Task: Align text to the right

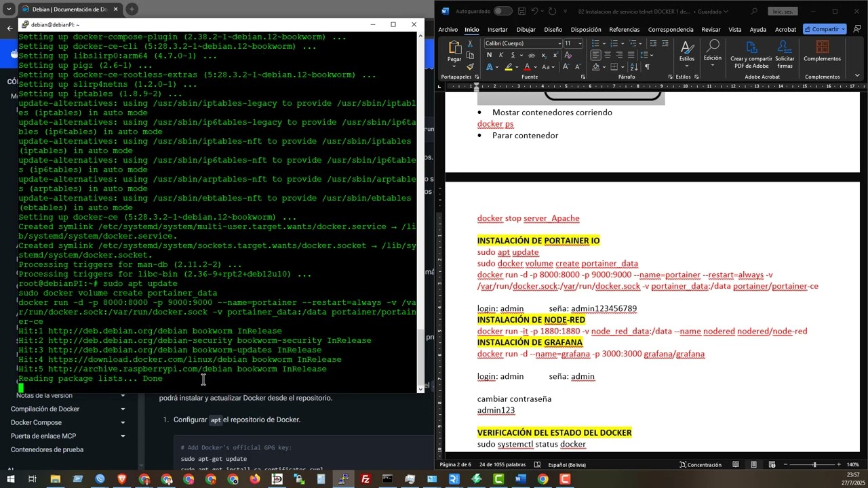Action: (x=619, y=55)
